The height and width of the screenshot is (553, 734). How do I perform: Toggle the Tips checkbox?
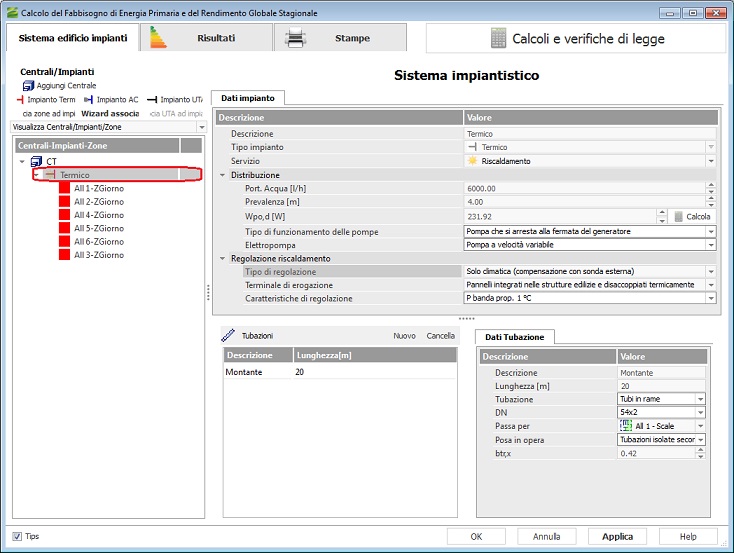tap(17, 536)
